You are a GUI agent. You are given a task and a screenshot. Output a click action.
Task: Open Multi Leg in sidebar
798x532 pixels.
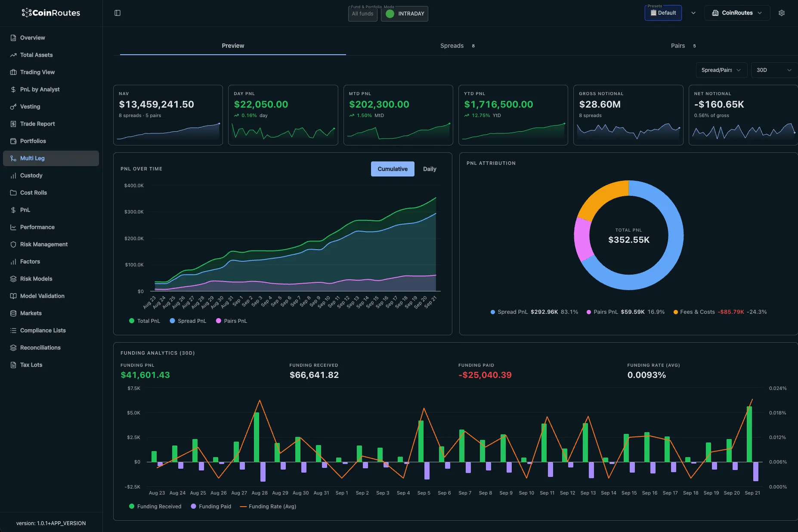[x=51, y=158]
